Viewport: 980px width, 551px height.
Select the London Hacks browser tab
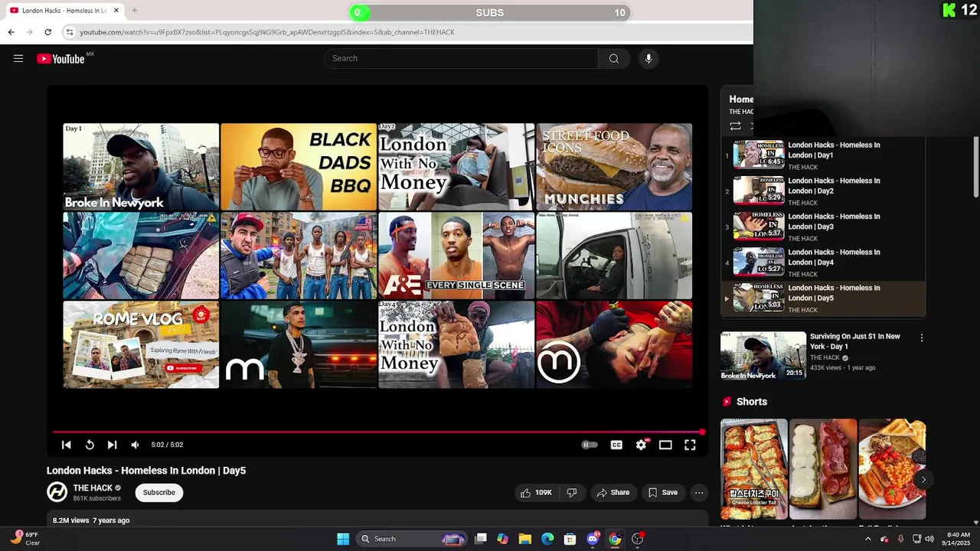(64, 11)
